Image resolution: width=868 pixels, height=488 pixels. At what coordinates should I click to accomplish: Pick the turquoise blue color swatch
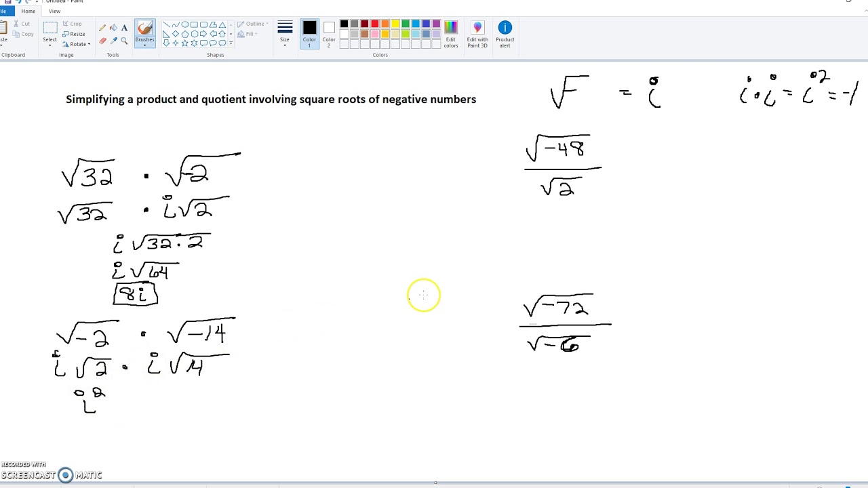[x=416, y=24]
